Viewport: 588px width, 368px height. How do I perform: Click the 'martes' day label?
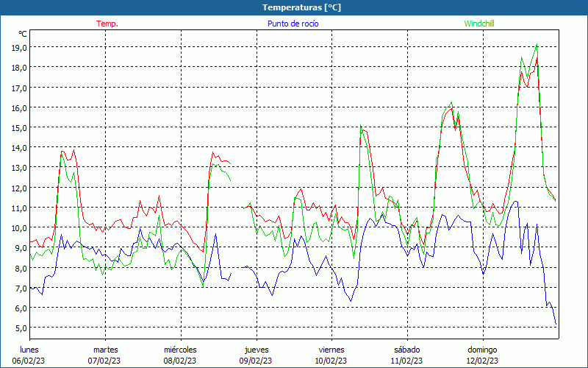pos(106,350)
